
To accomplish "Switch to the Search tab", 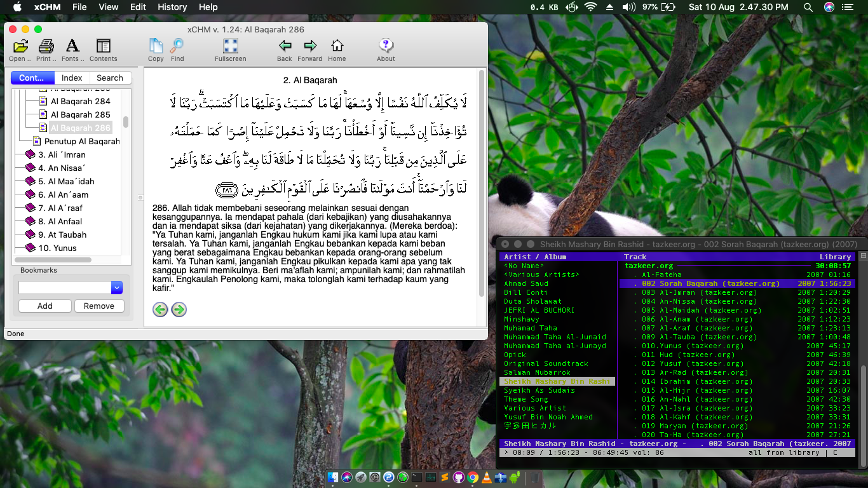I will click(110, 78).
